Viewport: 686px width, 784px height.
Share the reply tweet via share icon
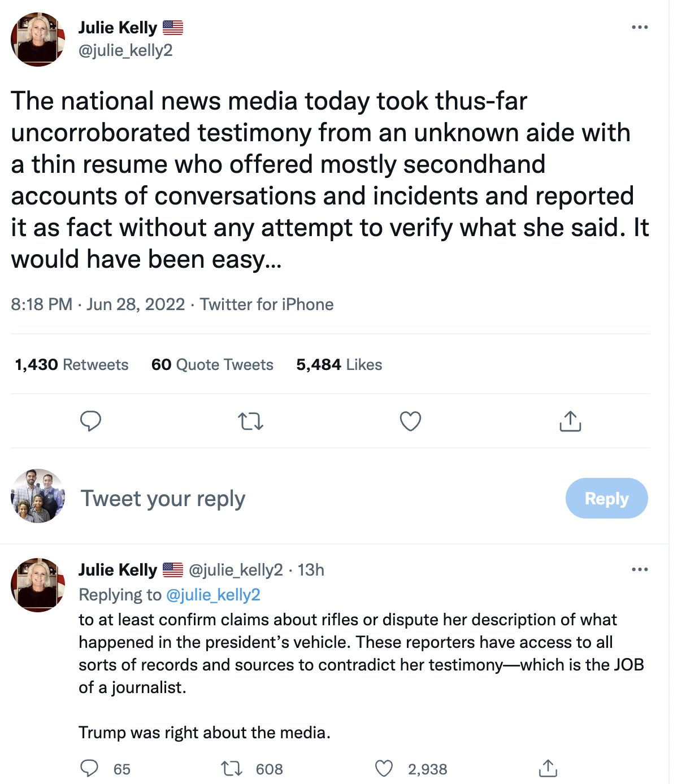pyautogui.click(x=548, y=768)
